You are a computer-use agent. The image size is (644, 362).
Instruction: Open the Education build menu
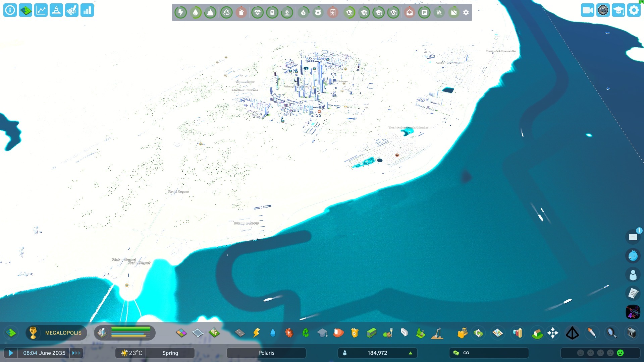click(x=322, y=333)
